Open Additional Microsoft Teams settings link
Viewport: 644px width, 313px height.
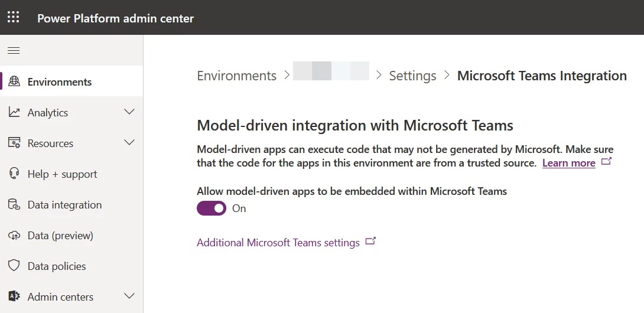click(x=278, y=242)
